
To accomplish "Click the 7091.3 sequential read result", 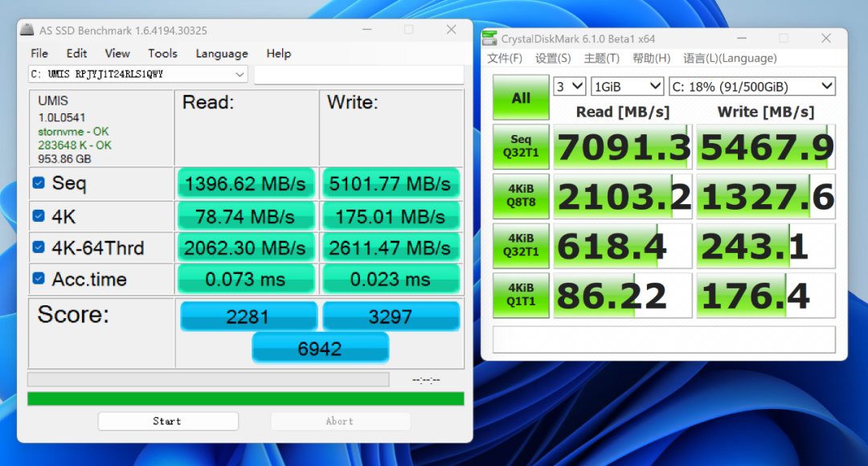I will point(623,147).
